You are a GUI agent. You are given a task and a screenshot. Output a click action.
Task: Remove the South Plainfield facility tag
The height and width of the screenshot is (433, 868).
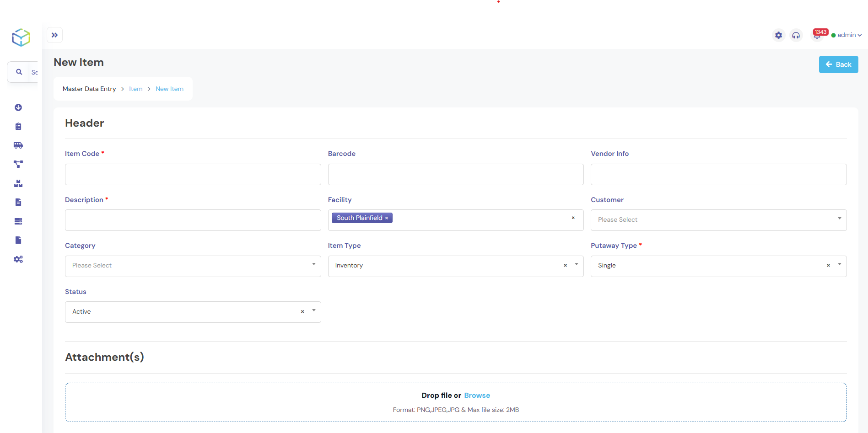click(x=387, y=218)
